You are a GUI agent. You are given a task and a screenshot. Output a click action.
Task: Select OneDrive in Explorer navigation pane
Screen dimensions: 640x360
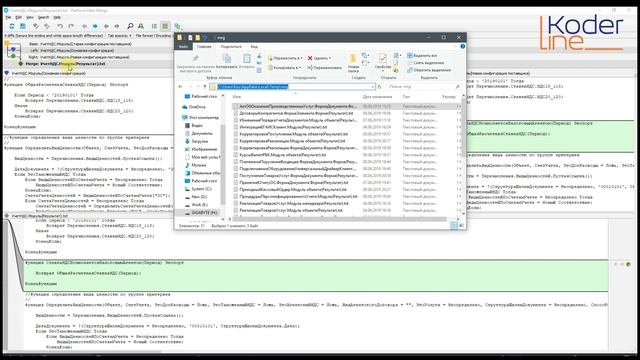point(194,107)
